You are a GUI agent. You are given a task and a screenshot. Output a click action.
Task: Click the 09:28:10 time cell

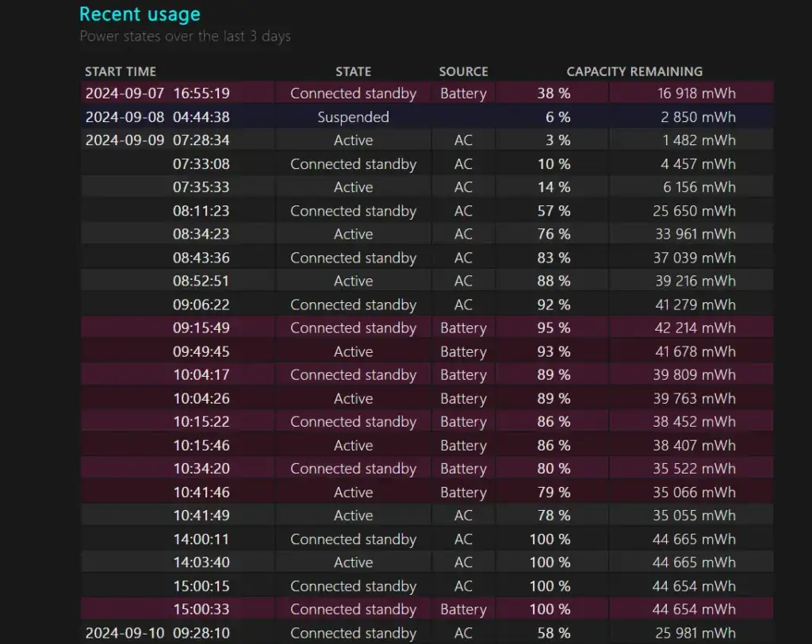[201, 633]
